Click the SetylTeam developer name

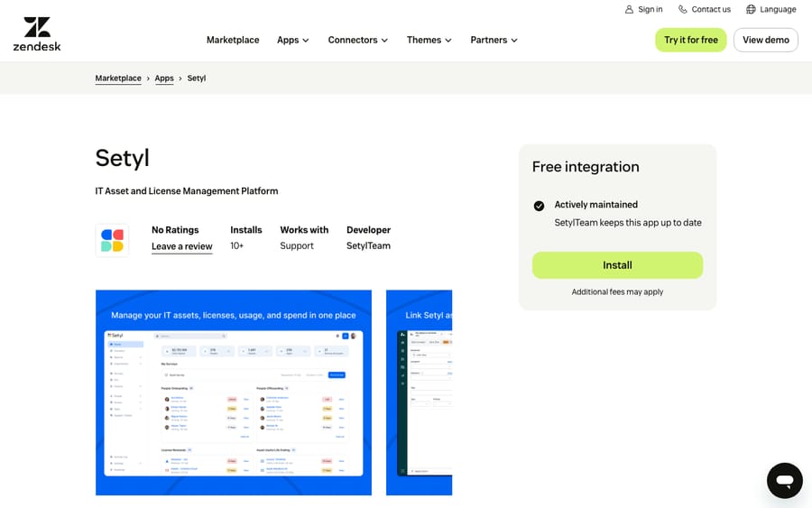tap(368, 246)
